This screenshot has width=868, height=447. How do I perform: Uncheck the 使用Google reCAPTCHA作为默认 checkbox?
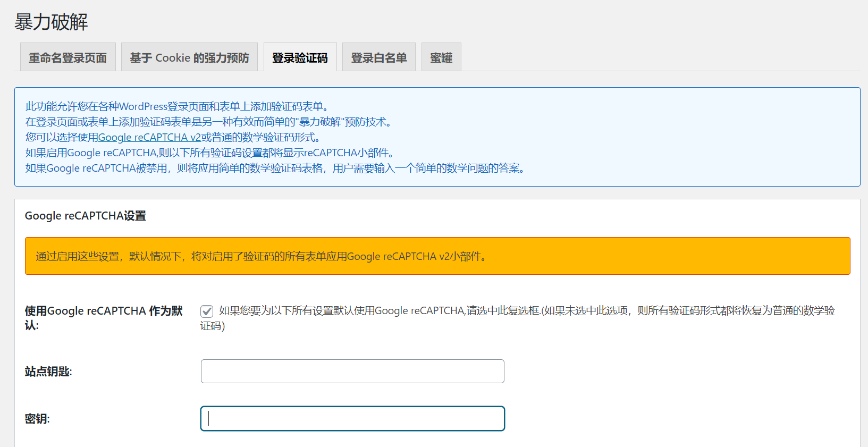(207, 311)
